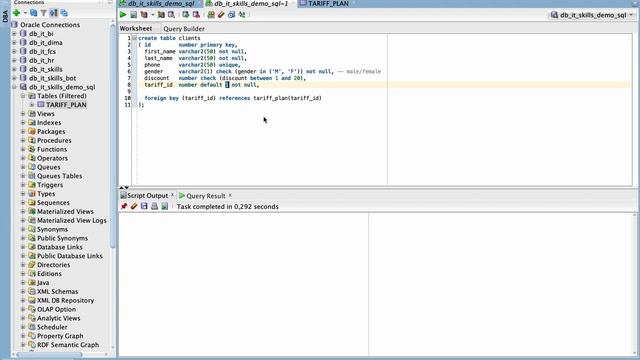Refresh the Connections tree
Screen dimensions: 640x360
coord(33,13)
